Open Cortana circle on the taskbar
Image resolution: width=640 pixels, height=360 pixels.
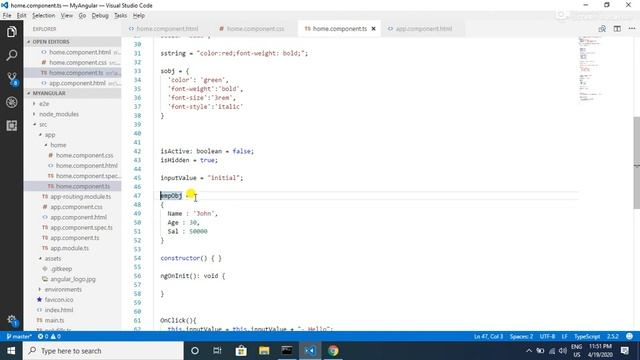point(195,351)
